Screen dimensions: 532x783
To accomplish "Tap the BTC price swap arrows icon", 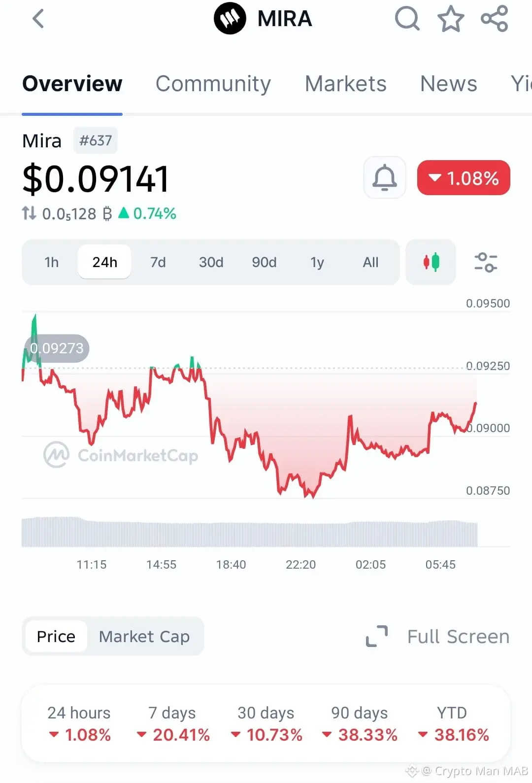I will pos(29,213).
